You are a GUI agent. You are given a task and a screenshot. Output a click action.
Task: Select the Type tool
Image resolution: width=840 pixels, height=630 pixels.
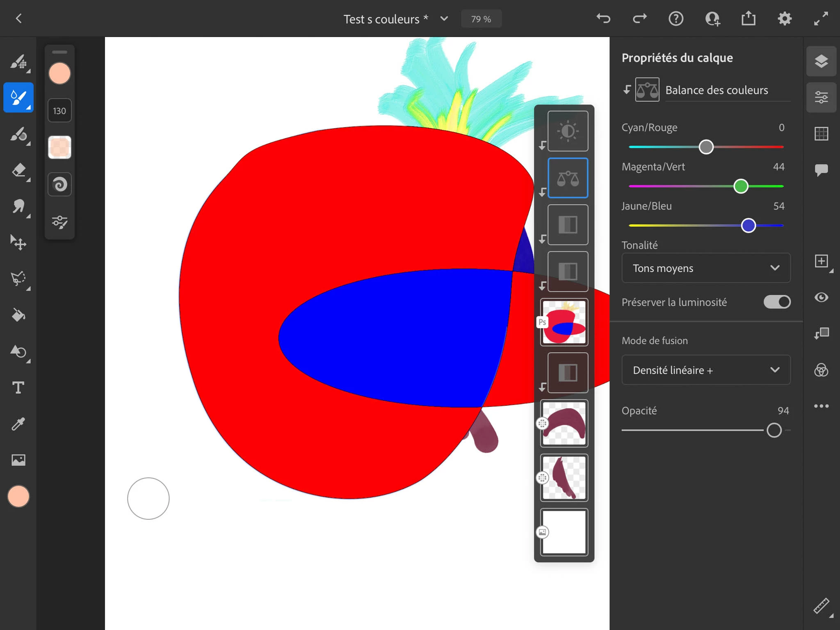[x=18, y=388]
